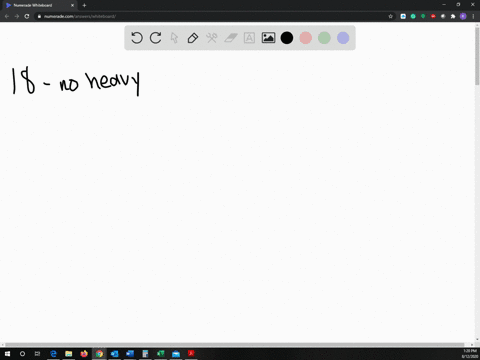480x360 pixels.
Task: Go back in browser history
Action: coord(7,16)
